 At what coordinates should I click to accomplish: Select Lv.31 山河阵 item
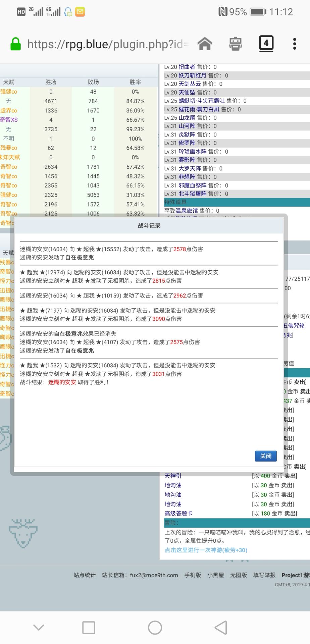[187, 126]
